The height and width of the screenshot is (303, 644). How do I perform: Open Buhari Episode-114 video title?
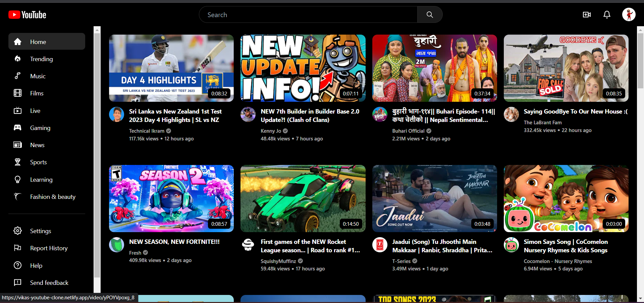click(443, 116)
